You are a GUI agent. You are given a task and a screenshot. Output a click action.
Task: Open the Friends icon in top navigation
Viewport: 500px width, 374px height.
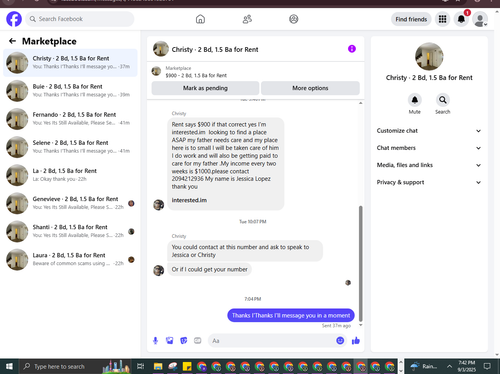(x=247, y=19)
